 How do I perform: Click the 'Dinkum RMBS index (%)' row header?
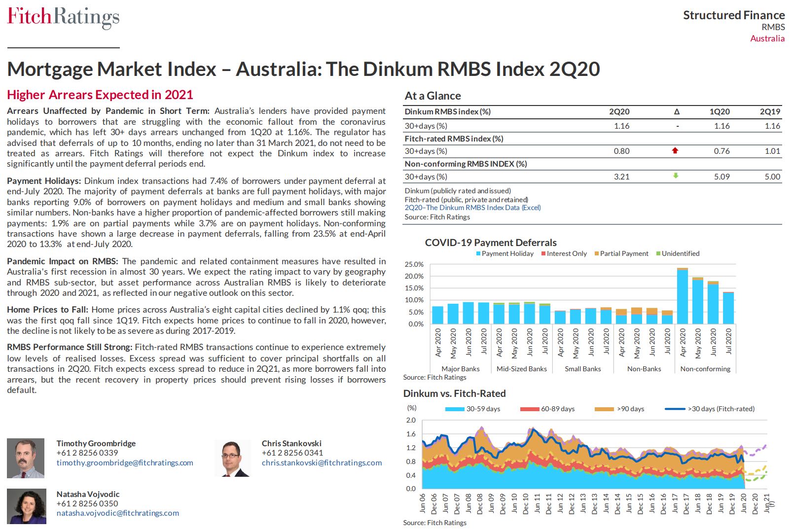448,111
